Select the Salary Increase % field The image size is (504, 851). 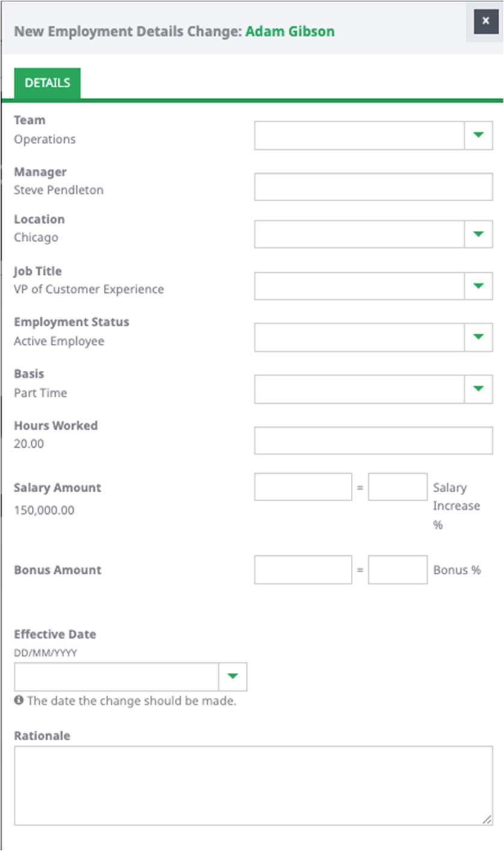point(398,487)
